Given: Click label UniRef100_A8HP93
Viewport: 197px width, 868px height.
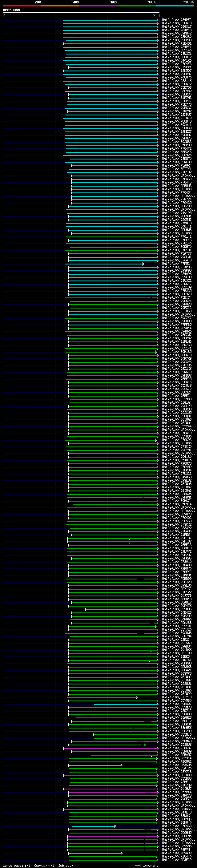Looking at the screenshot, I should [177, 664].
